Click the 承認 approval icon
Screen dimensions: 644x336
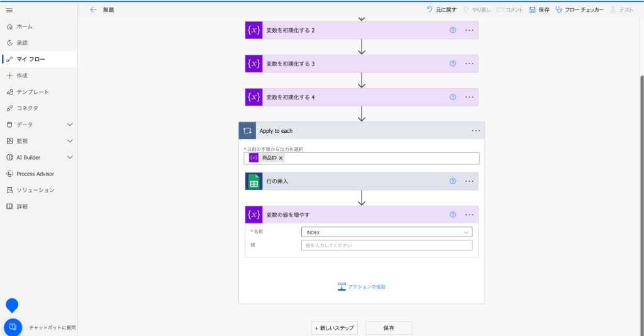9,43
